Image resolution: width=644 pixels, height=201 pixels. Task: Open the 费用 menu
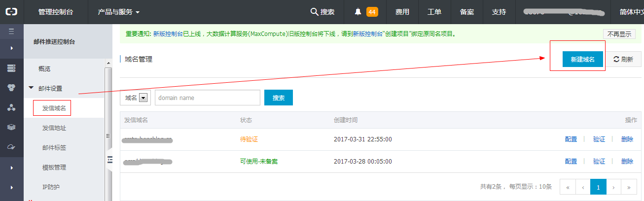pyautogui.click(x=402, y=12)
